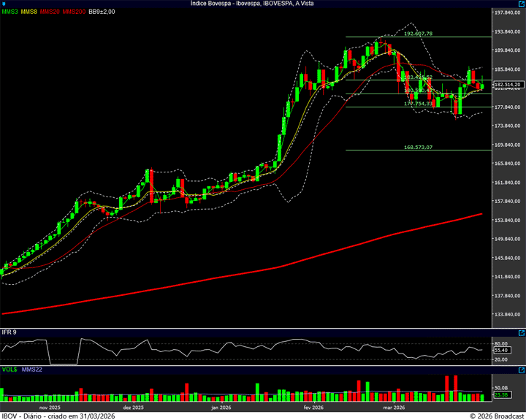Viewport: 526px width, 420px height.
Task: Click the 192.607,78 horizontal line label
Action: (x=418, y=34)
